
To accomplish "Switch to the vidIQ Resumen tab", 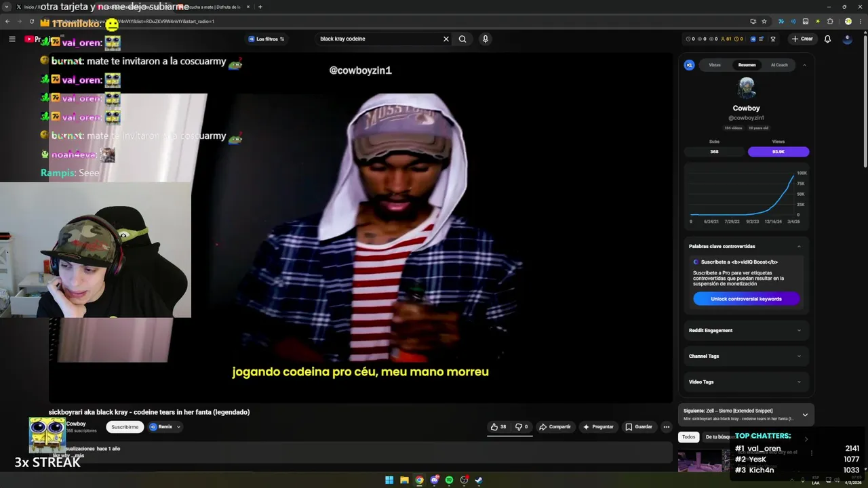I will tap(747, 65).
